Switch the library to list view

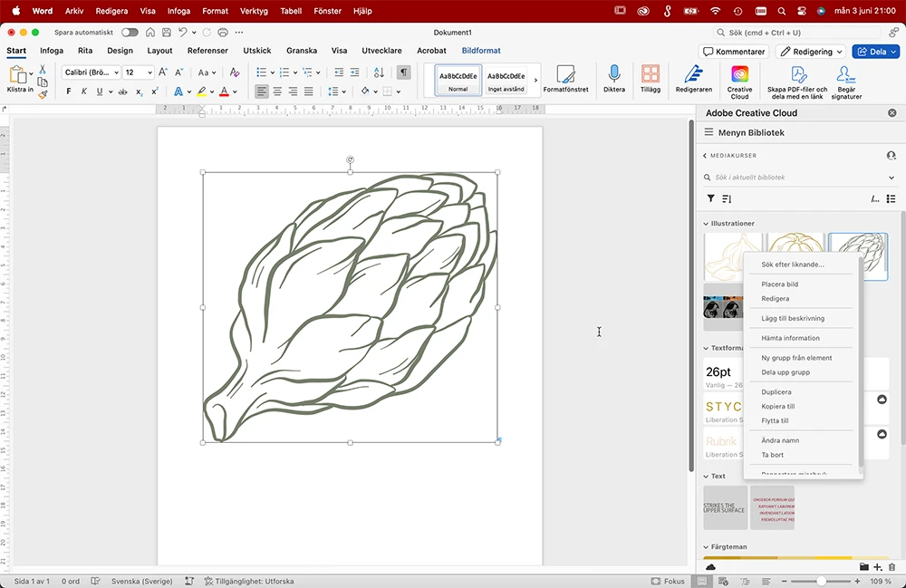tap(891, 198)
